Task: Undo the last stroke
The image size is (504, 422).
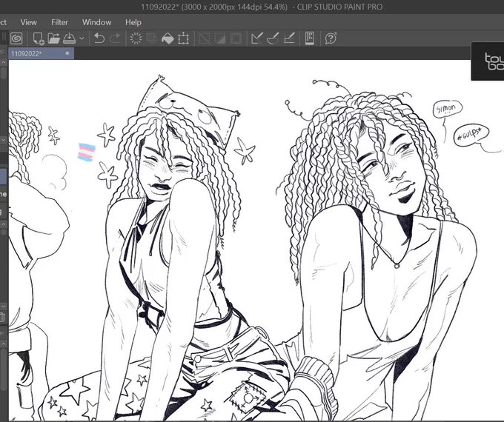Action: (x=99, y=38)
